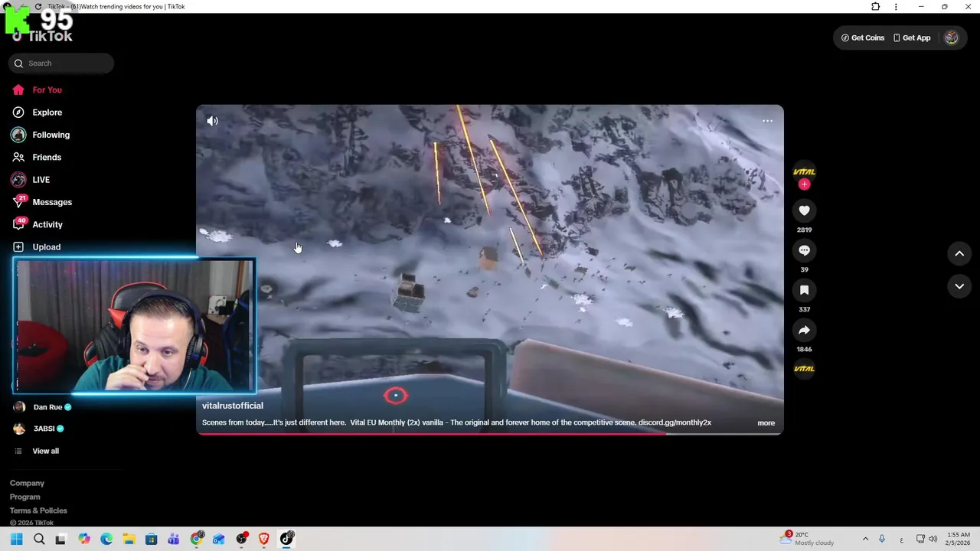Open Microsoft Store from the taskbar
The height and width of the screenshot is (551, 980).
[152, 539]
